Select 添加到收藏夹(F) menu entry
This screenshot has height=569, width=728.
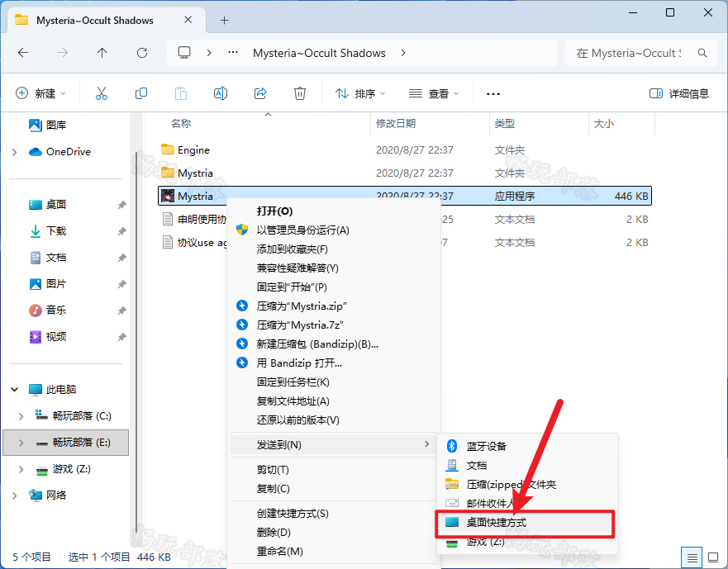(333, 249)
